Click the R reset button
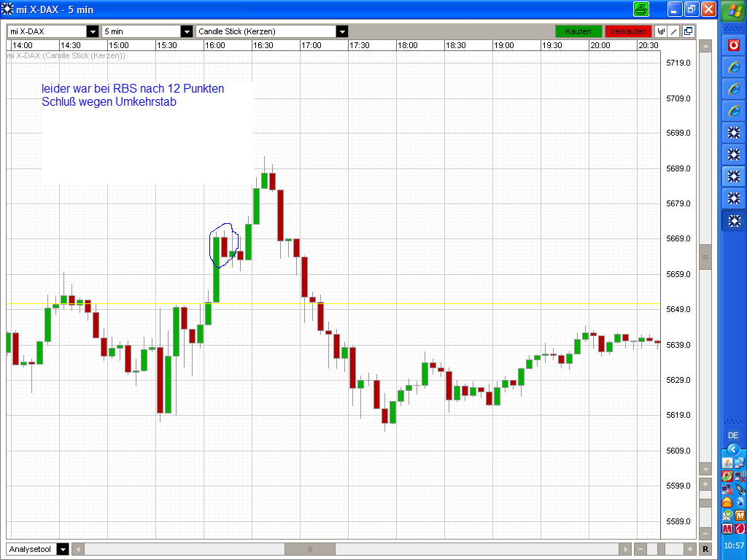This screenshot has height=560, width=747. 705,549
